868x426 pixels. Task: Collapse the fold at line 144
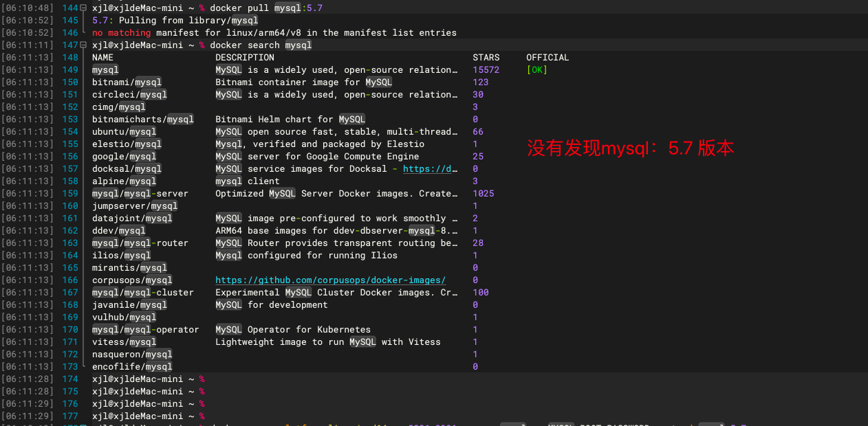[x=84, y=8]
